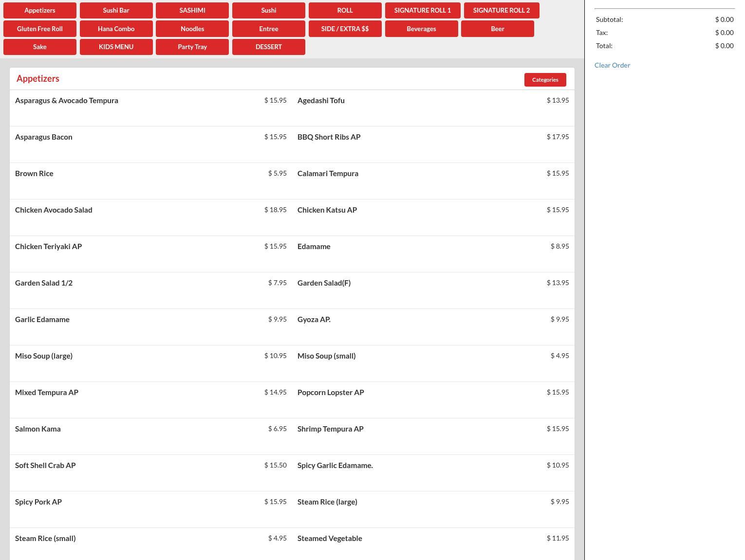The image size is (745, 560).
Task: Click the Clear Order link
Action: pyautogui.click(x=612, y=65)
